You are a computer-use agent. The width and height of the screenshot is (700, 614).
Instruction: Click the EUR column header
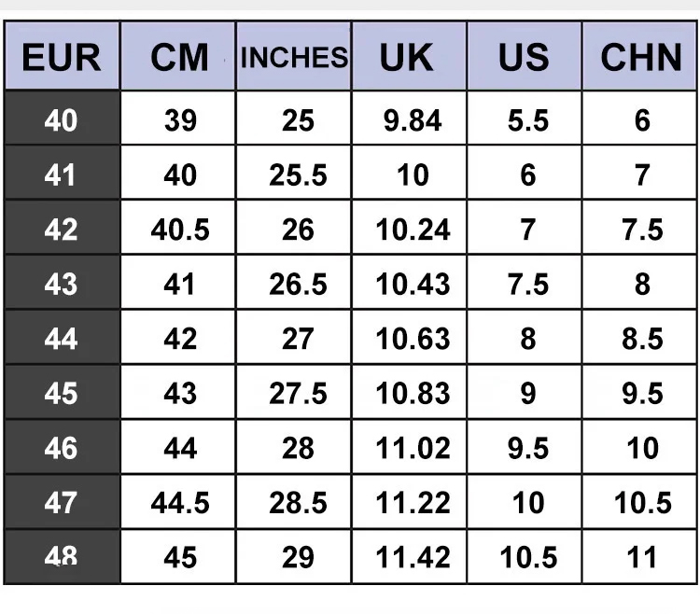(62, 58)
